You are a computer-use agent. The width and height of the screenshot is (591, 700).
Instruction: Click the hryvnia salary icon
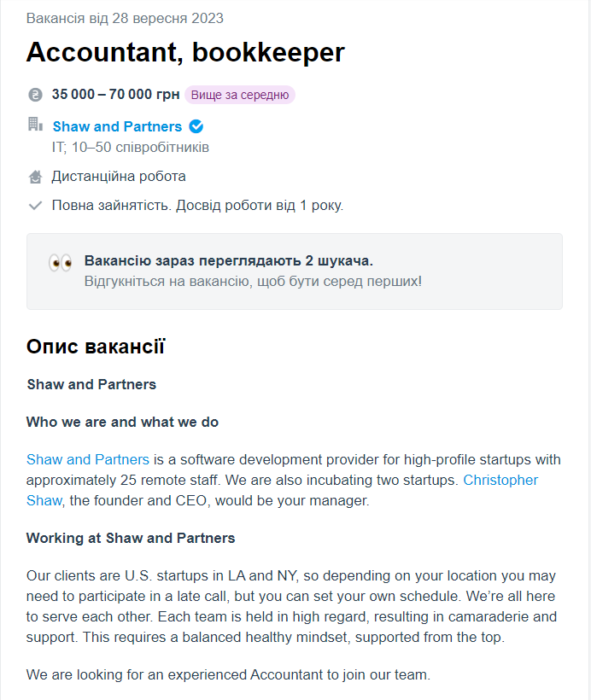(35, 95)
